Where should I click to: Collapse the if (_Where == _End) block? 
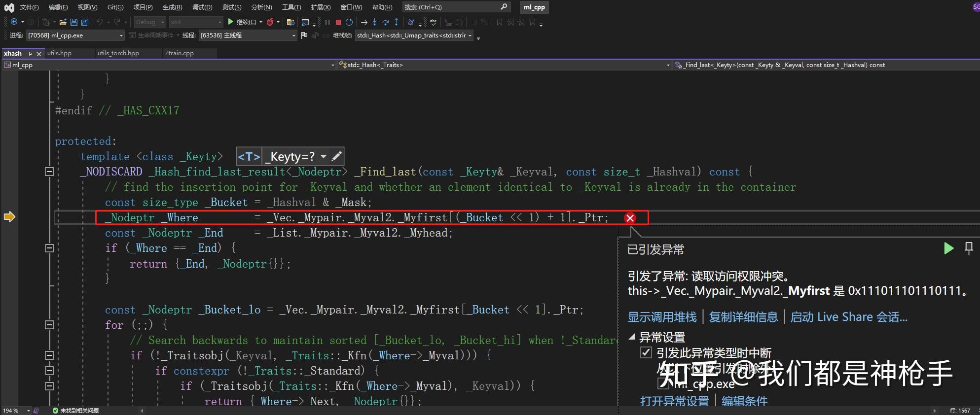click(49, 248)
